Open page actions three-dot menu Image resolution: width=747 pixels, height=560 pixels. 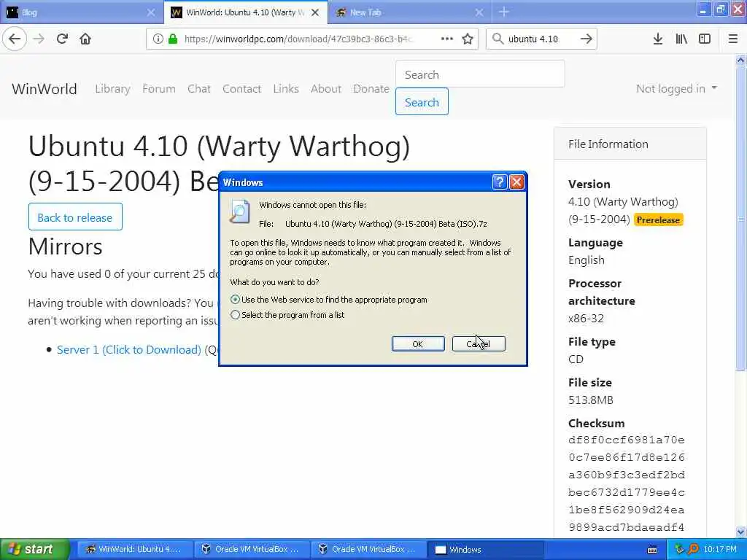click(x=447, y=39)
